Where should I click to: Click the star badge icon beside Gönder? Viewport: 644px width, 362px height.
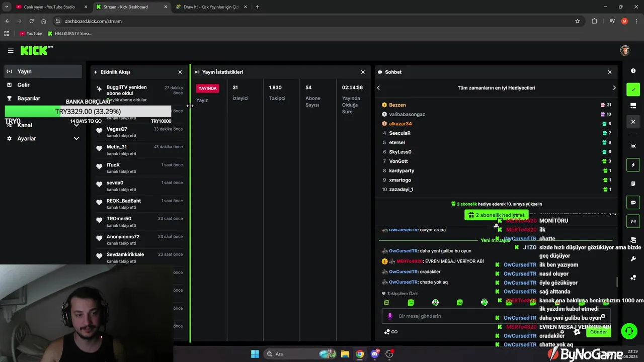(577, 332)
